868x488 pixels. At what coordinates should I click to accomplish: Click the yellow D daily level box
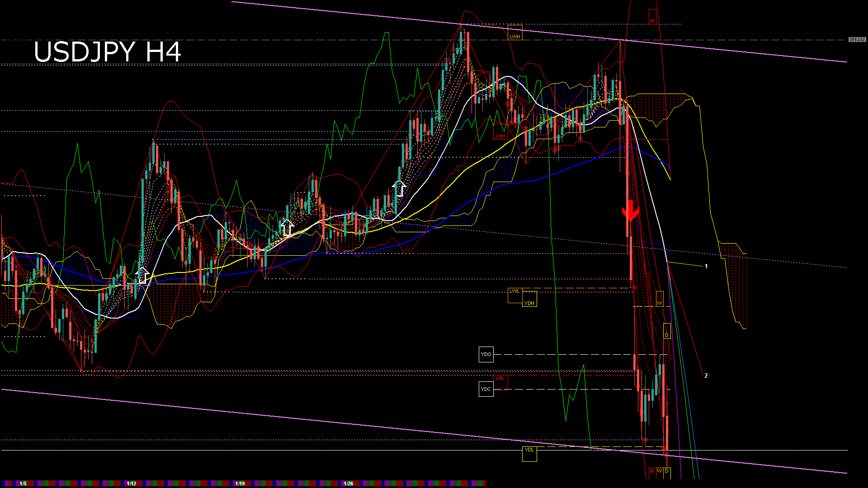[666, 334]
